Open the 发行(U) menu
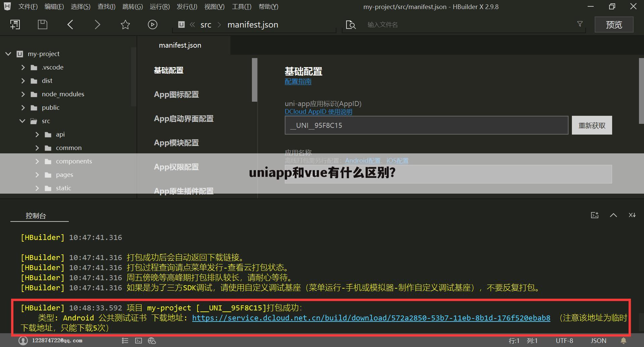 pyautogui.click(x=186, y=6)
